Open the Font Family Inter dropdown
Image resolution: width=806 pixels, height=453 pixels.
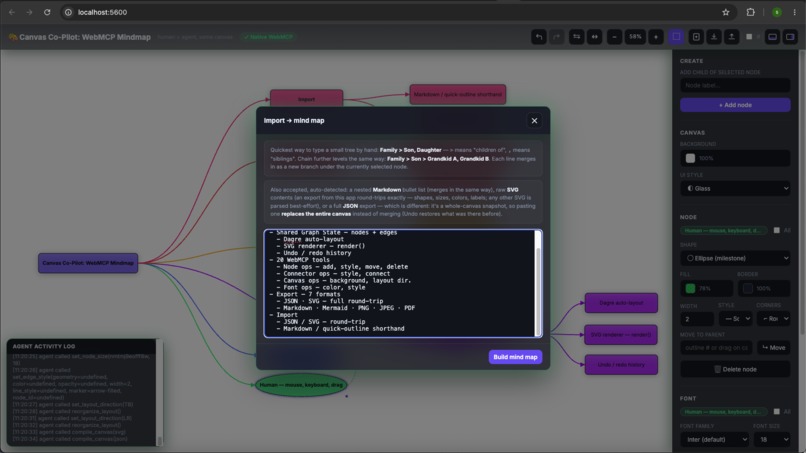(x=715, y=440)
